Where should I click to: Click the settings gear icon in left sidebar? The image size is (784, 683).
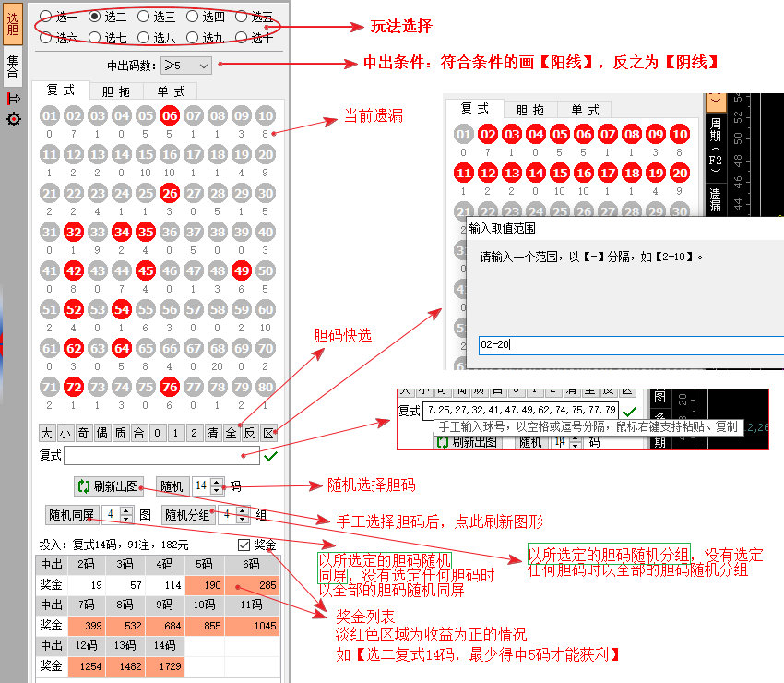tap(13, 119)
